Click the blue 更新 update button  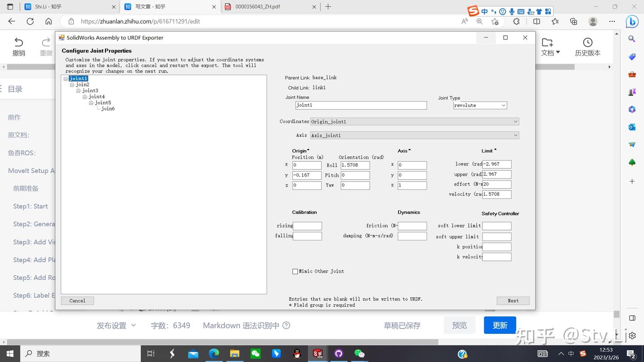500,325
